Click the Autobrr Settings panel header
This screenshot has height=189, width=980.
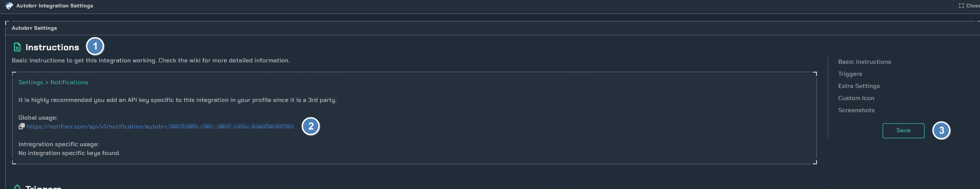click(34, 28)
